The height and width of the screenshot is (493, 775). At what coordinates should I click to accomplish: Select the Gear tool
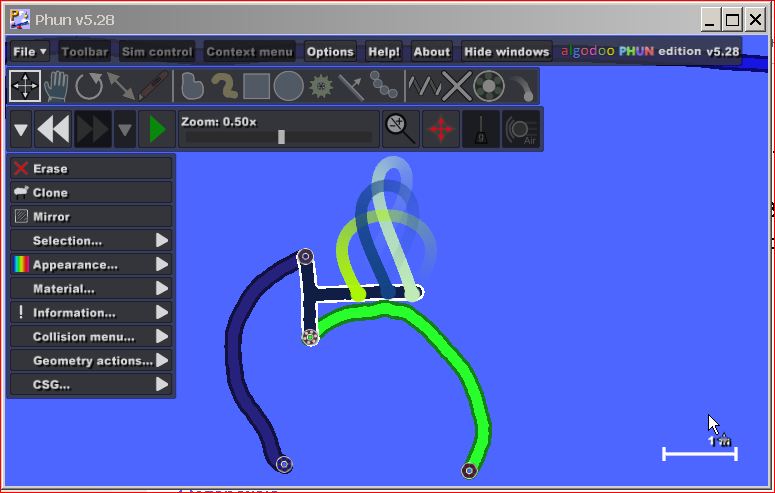tap(320, 86)
